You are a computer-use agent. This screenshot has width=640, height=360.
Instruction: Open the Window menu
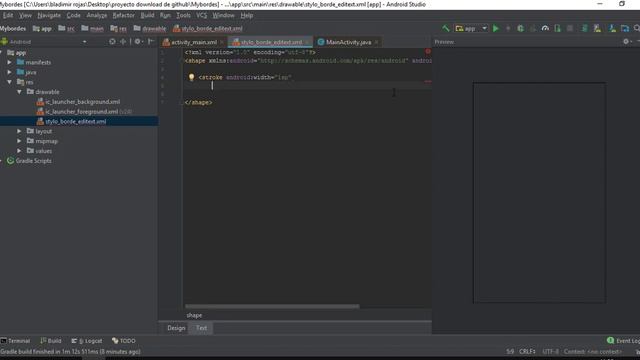point(223,15)
